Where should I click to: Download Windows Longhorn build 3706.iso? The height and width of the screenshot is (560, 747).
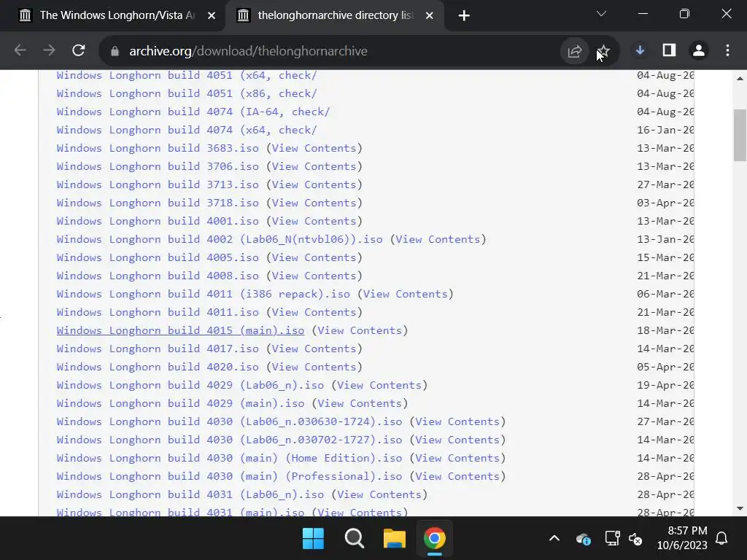[x=158, y=166]
